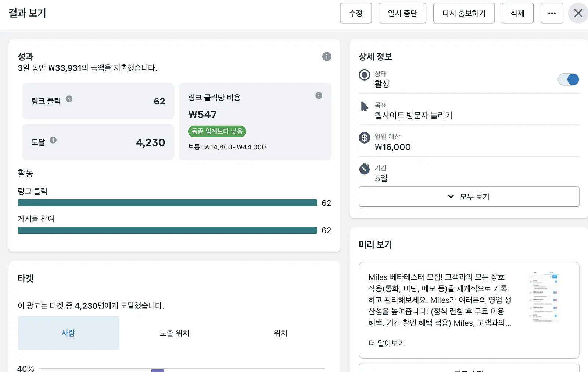Image resolution: width=588 pixels, height=372 pixels.
Task: Select the 사람 tab in 타겟
Action: (68, 333)
